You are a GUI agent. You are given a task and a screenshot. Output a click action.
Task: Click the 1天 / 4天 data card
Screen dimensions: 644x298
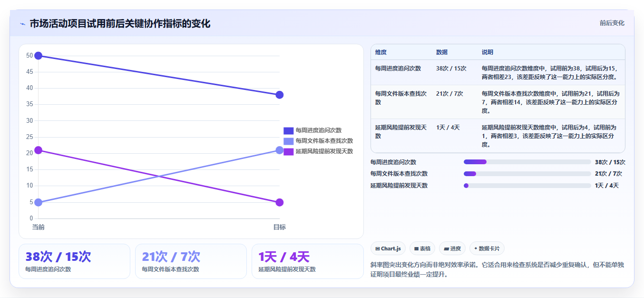pos(307,261)
